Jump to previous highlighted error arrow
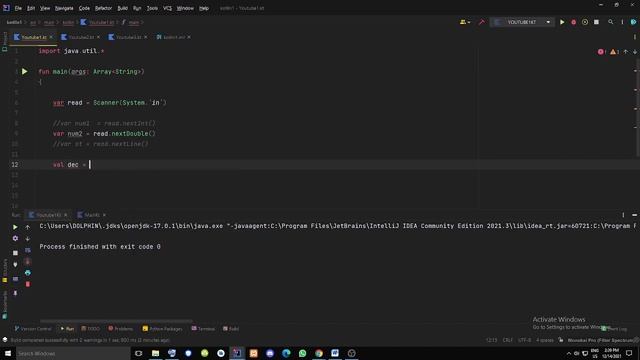Viewport: 640px width, 360px height. [626, 52]
